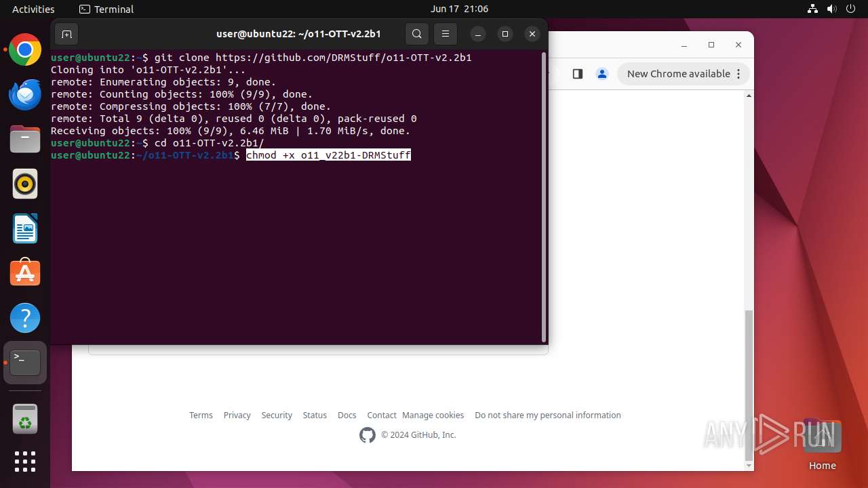Open the volume icon in top bar

point(831,9)
